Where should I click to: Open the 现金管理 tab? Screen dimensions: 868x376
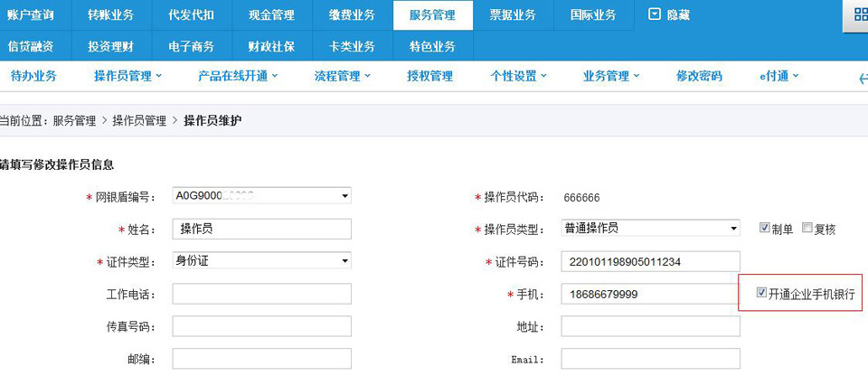click(x=271, y=15)
